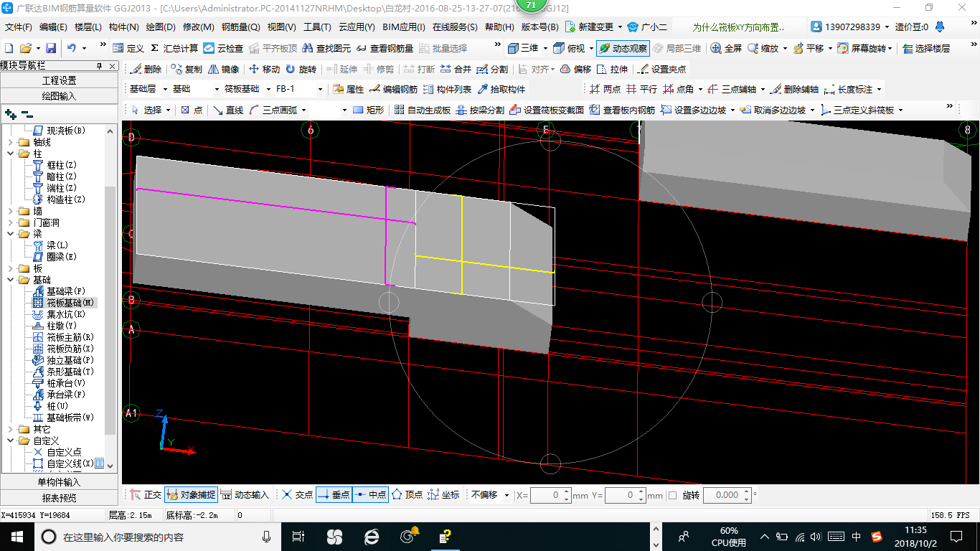The height and width of the screenshot is (551, 980).
Task: Toggle 动态观察 dynamic orbit view
Action: [x=623, y=48]
